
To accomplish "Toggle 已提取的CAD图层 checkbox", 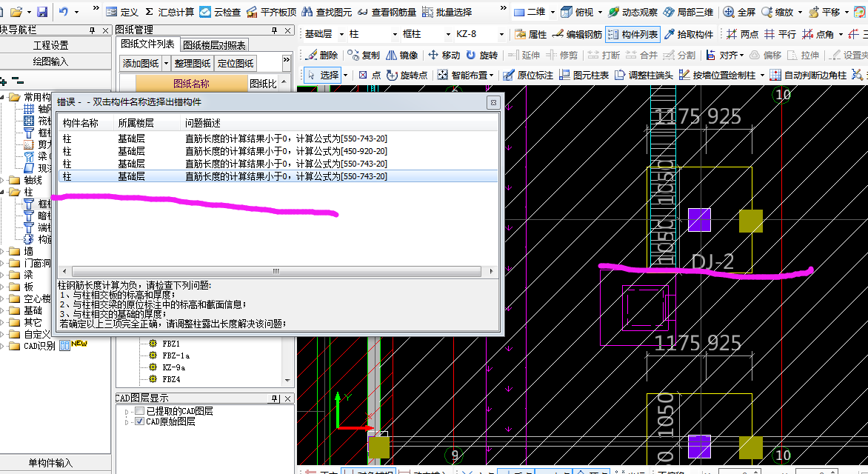I will (x=140, y=411).
